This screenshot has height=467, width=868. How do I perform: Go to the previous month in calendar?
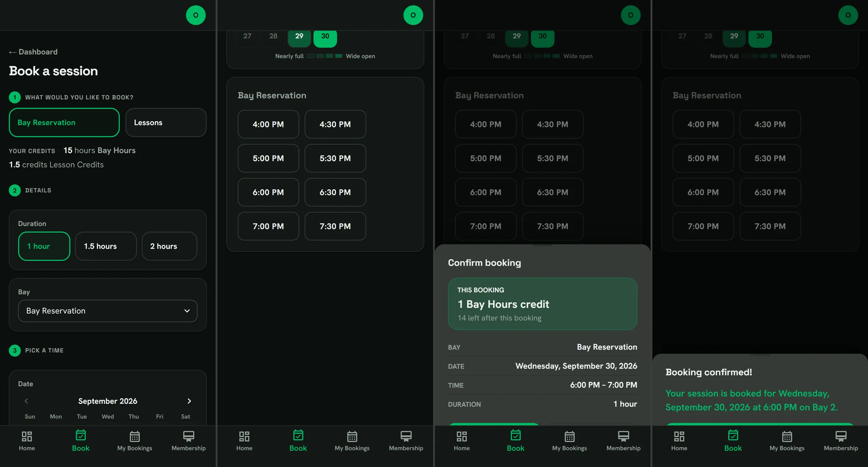click(26, 401)
